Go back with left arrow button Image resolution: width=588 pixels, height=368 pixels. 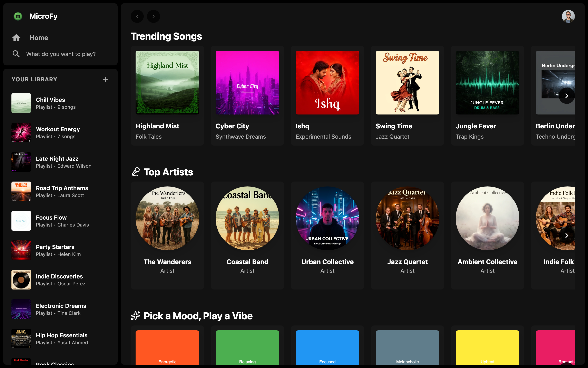137,16
